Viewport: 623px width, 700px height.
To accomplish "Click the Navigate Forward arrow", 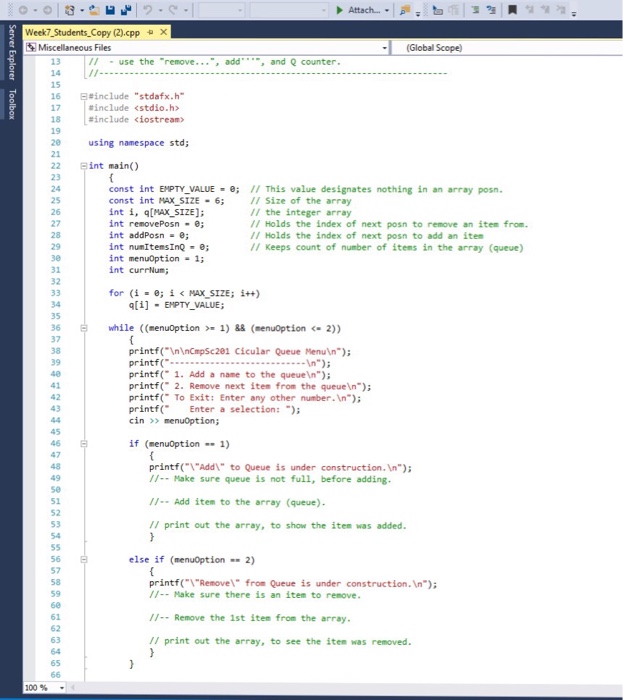I will 47,10.
